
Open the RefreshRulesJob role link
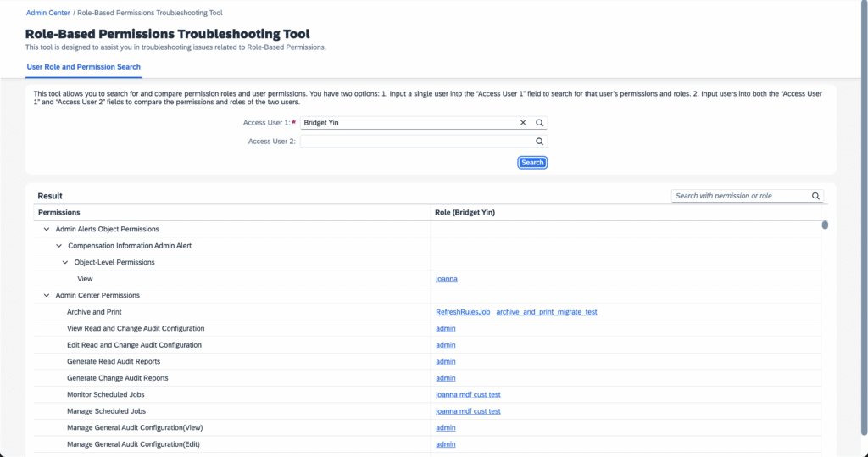tap(463, 312)
